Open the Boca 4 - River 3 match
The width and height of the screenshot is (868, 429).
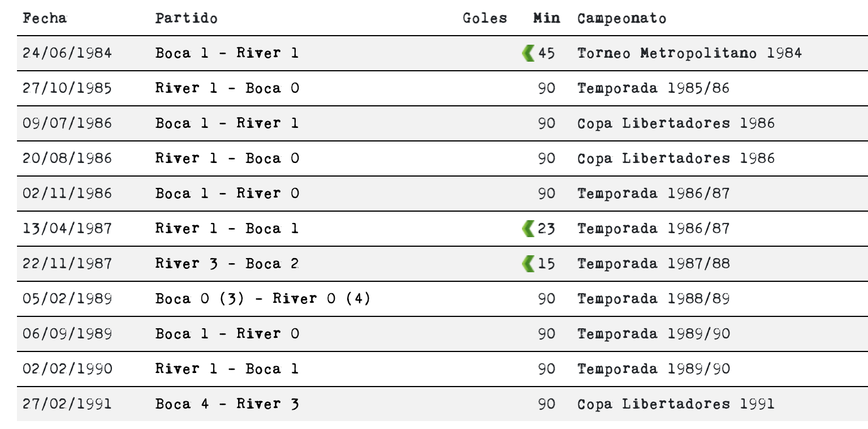click(227, 404)
